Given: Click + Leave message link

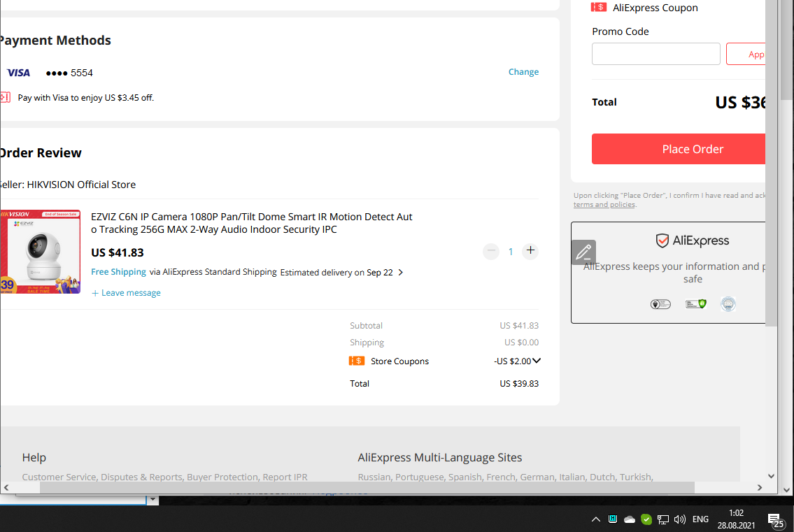Looking at the screenshot, I should click(x=126, y=293).
